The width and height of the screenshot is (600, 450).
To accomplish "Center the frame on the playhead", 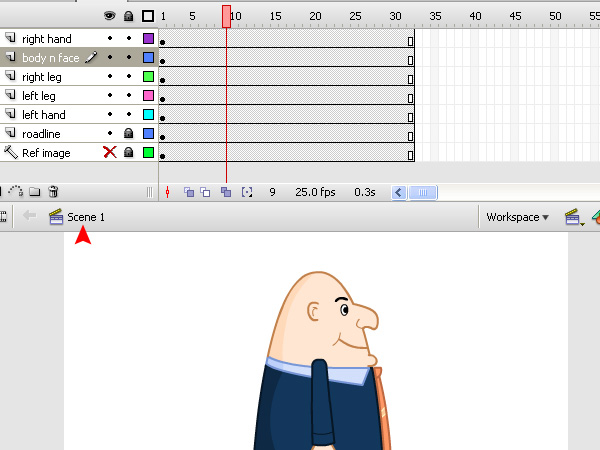I will click(x=168, y=192).
